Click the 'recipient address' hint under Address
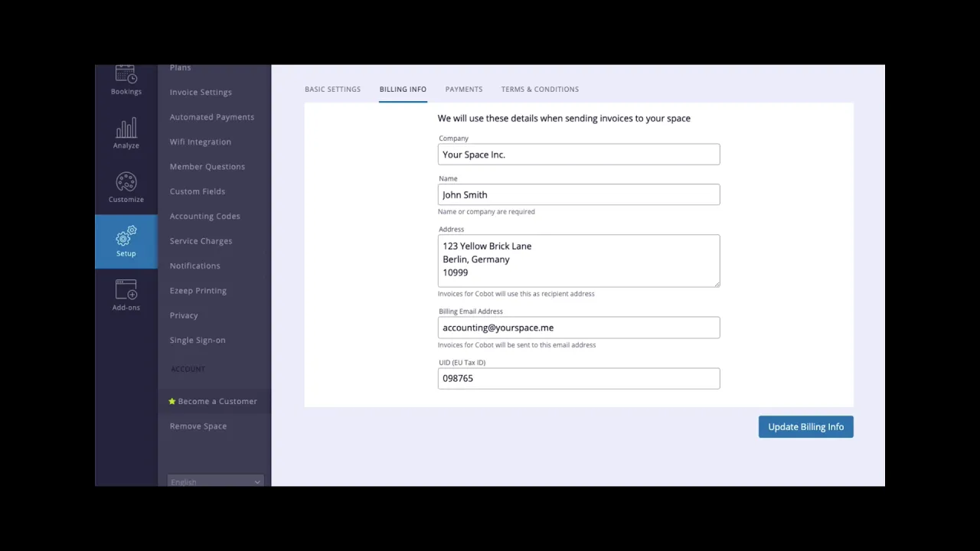The image size is (980, 551). point(516,294)
